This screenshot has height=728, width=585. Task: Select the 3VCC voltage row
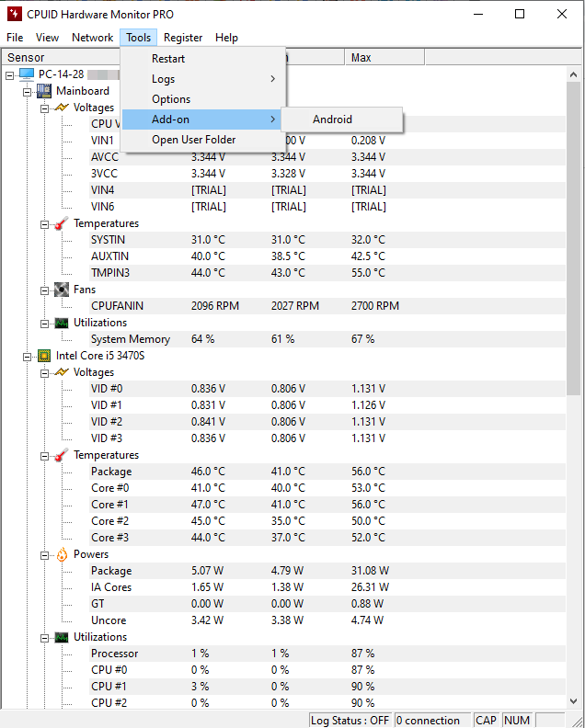(x=327, y=174)
